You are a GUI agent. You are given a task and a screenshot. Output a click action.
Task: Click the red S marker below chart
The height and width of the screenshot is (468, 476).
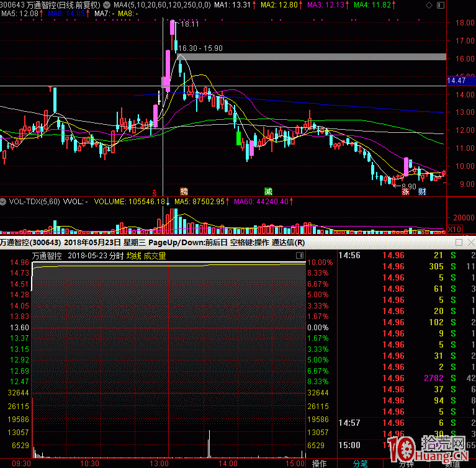point(155,191)
